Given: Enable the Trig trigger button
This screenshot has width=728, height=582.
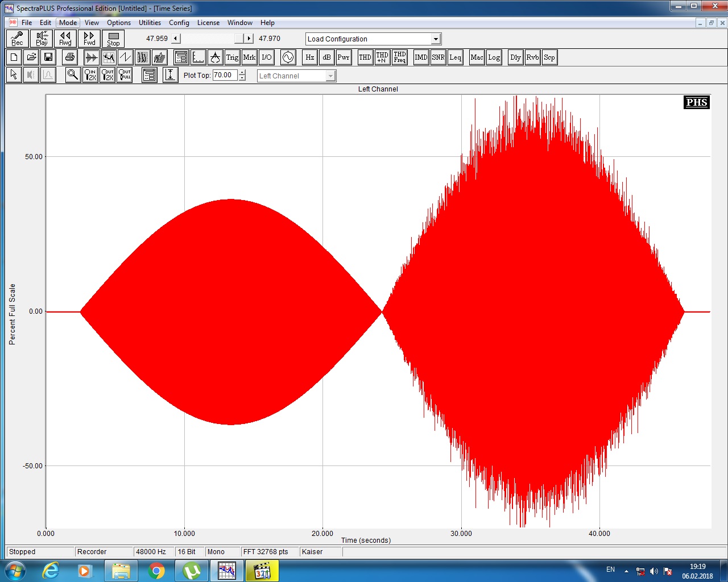Looking at the screenshot, I should coord(232,57).
